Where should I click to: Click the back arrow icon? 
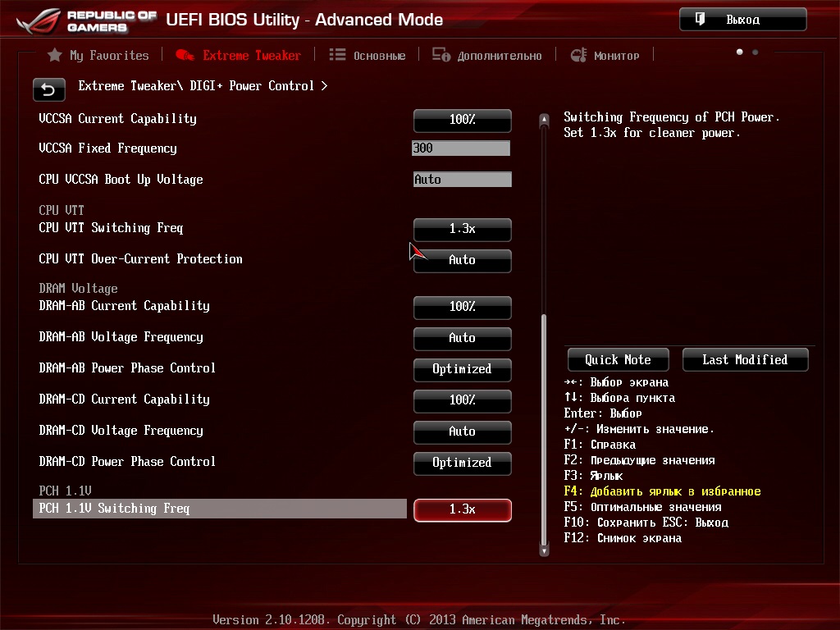pos(48,89)
